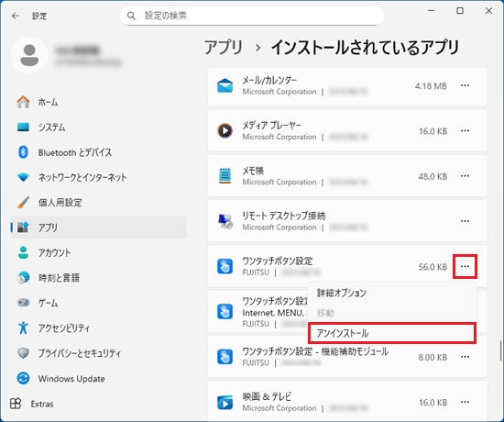504x422 pixels.
Task: Click the search magnifier icon
Action: coord(131,16)
